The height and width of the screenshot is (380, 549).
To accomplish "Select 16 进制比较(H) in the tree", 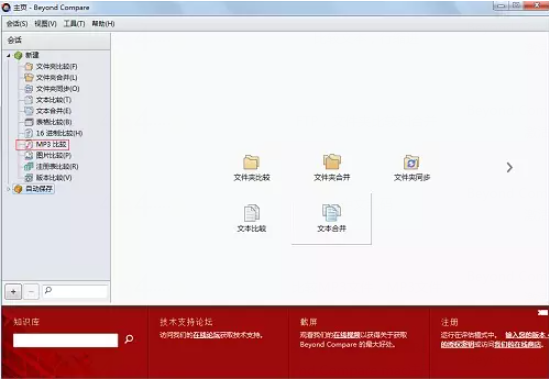I will pyautogui.click(x=59, y=133).
